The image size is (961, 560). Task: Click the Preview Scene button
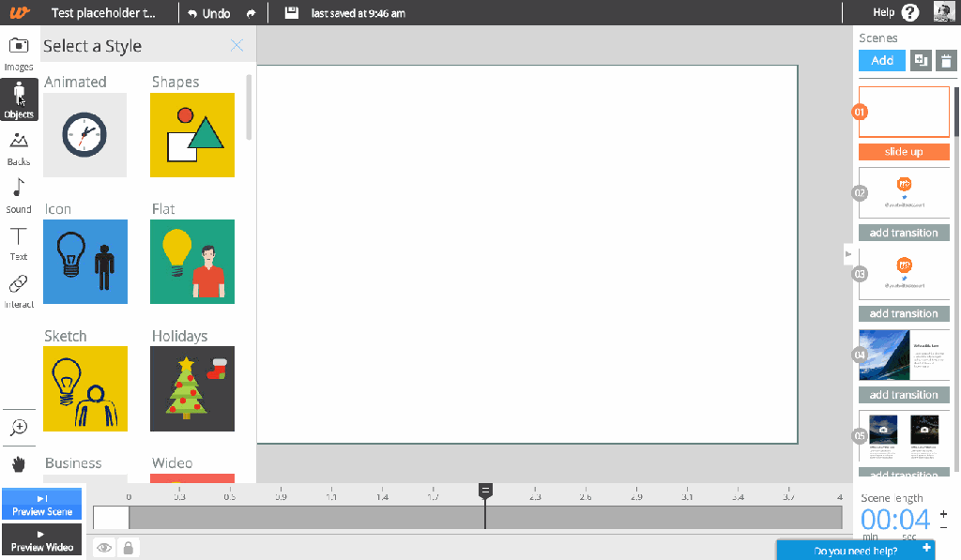(x=41, y=505)
